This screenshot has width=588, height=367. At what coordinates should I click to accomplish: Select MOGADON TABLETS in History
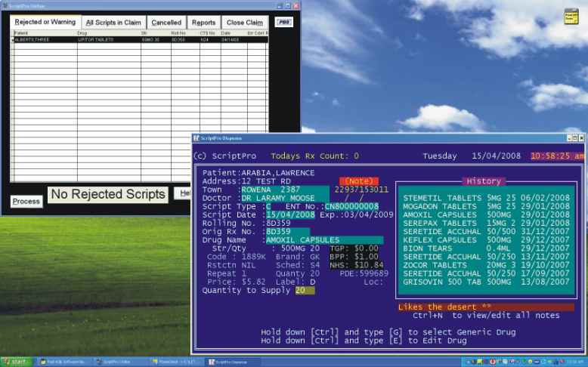click(487, 206)
